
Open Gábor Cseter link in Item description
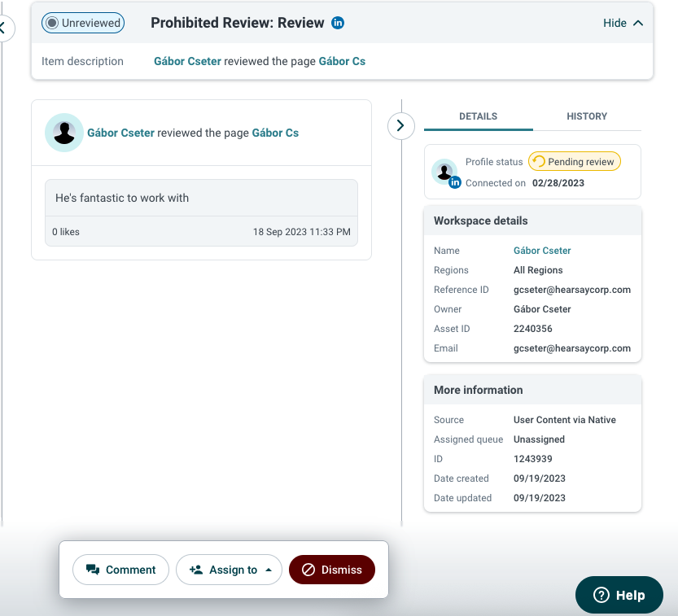(188, 61)
